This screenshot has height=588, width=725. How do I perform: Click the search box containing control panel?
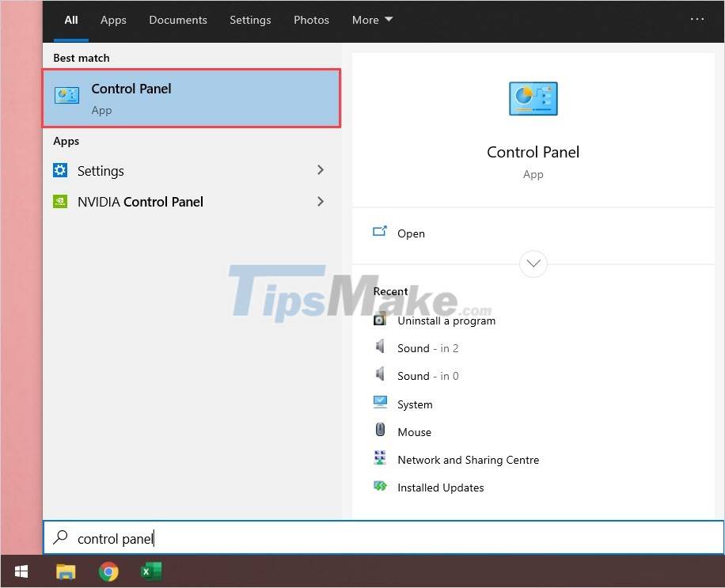(x=383, y=537)
